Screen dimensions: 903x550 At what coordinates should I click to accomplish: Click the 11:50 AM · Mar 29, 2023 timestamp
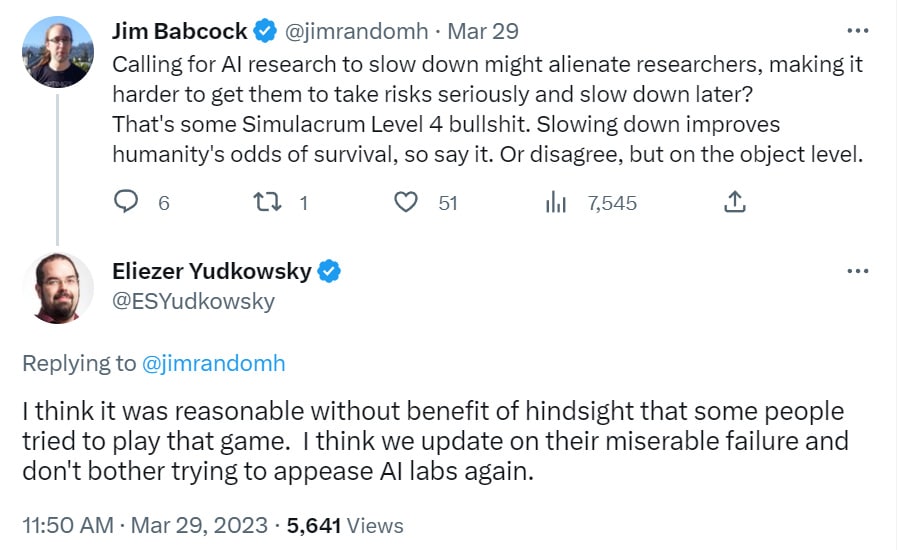pyautogui.click(x=145, y=525)
